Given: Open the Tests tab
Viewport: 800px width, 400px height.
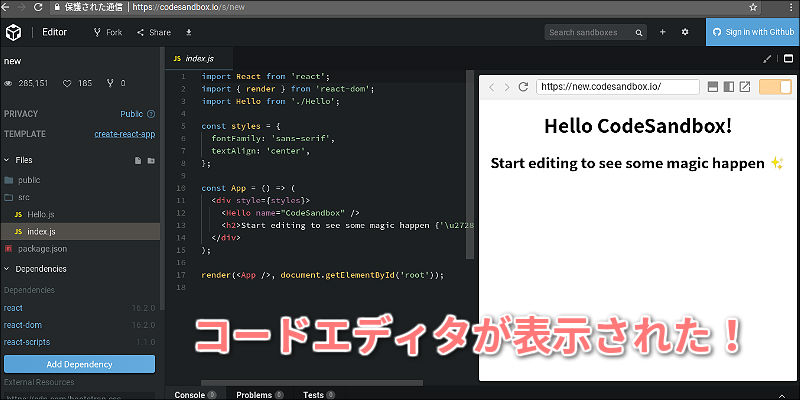Looking at the screenshot, I should (319, 395).
